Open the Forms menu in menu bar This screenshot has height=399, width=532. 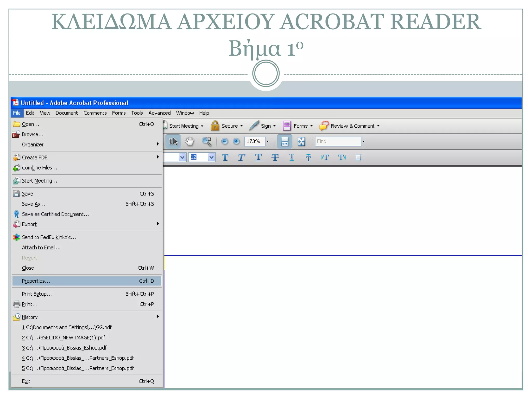click(x=119, y=113)
